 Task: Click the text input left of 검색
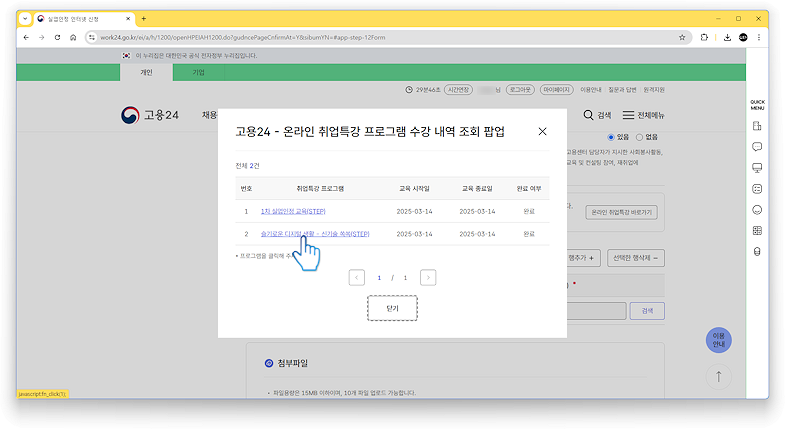(596, 311)
